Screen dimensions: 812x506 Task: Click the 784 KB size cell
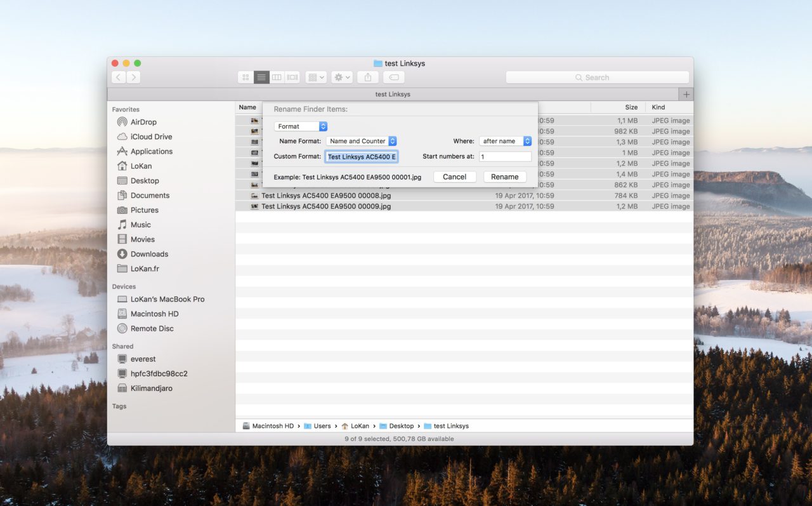click(x=625, y=196)
